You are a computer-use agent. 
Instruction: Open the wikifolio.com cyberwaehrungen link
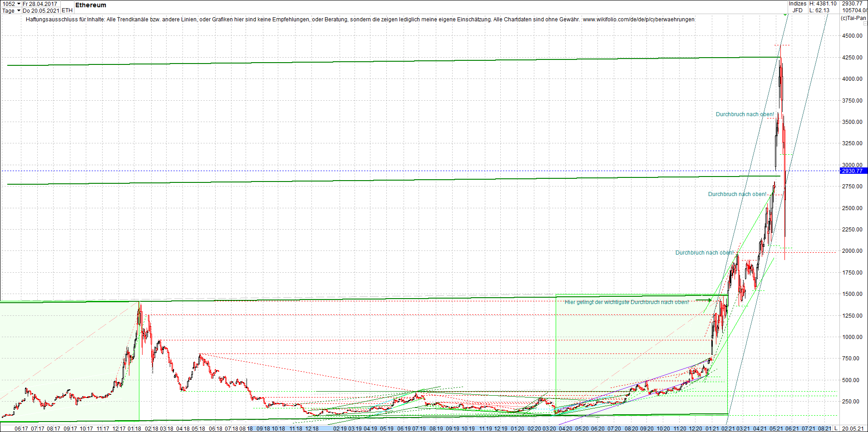point(639,20)
